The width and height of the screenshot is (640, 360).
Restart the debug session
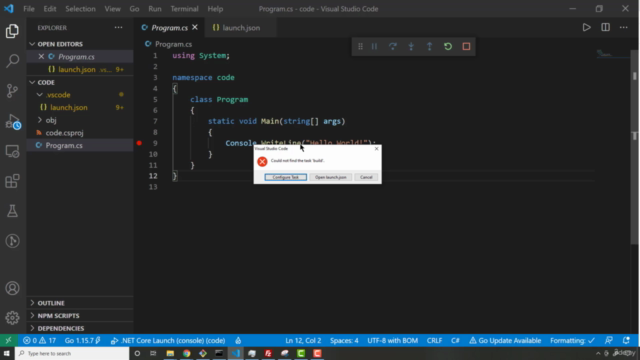448,47
